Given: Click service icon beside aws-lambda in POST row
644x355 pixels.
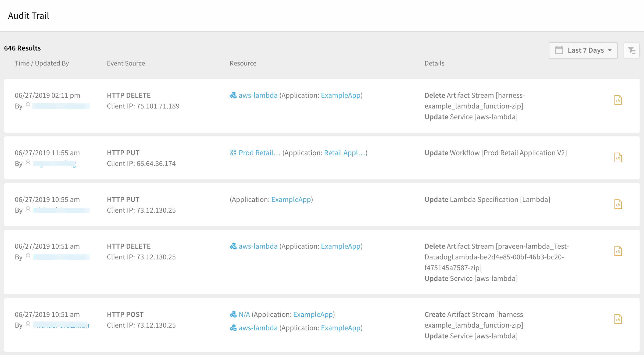Looking at the screenshot, I should [x=233, y=328].
